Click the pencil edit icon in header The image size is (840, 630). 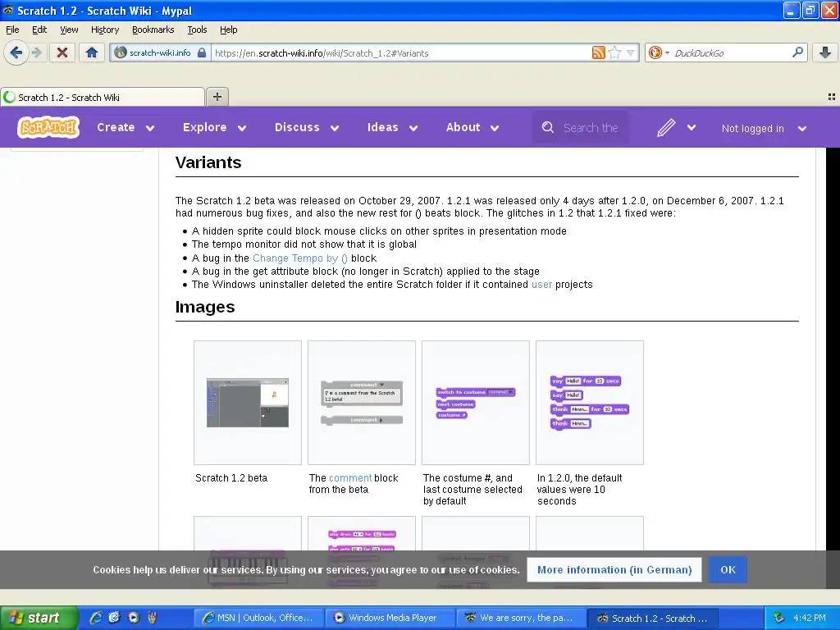click(x=666, y=128)
